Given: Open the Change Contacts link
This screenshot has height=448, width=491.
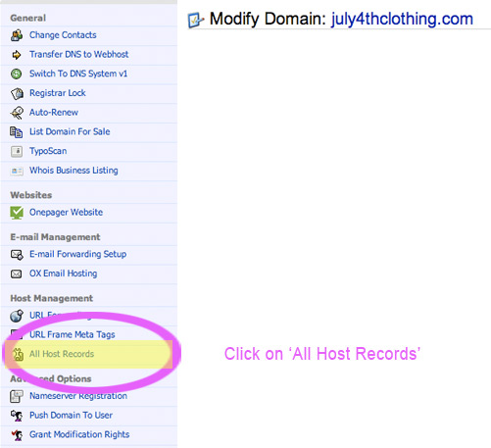Looking at the screenshot, I should point(63,35).
